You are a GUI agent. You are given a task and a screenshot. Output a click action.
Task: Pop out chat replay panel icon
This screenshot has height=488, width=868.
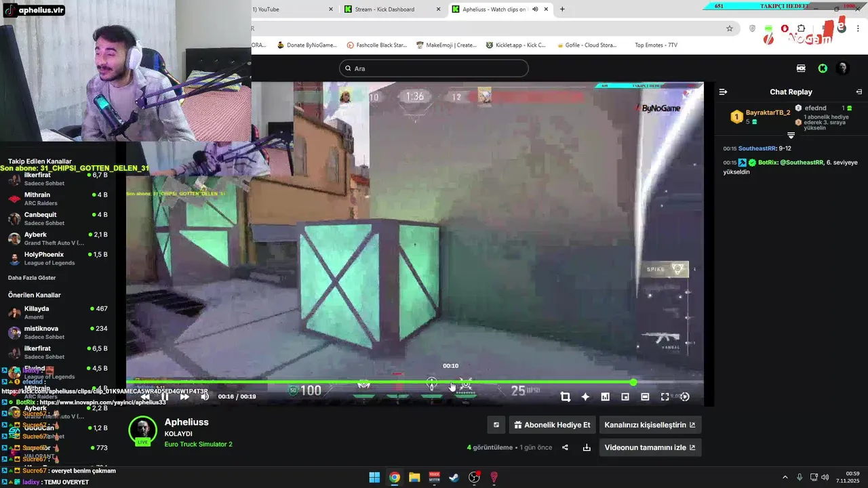coord(859,92)
